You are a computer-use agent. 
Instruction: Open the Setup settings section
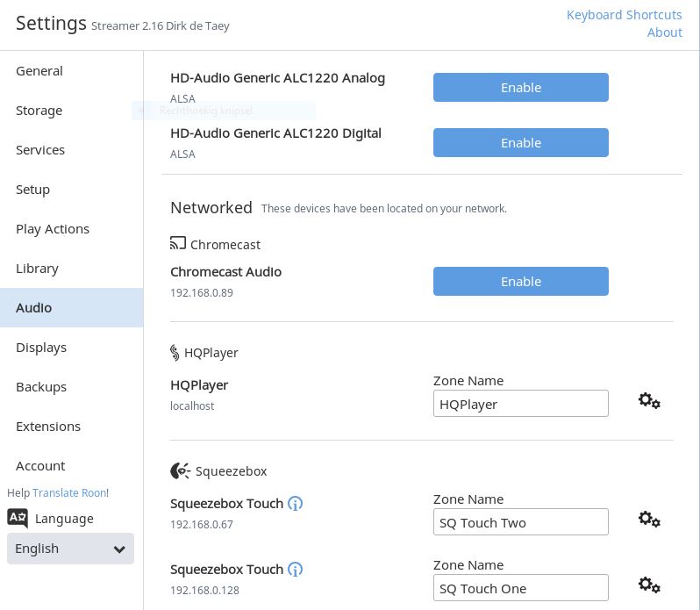coord(71,190)
